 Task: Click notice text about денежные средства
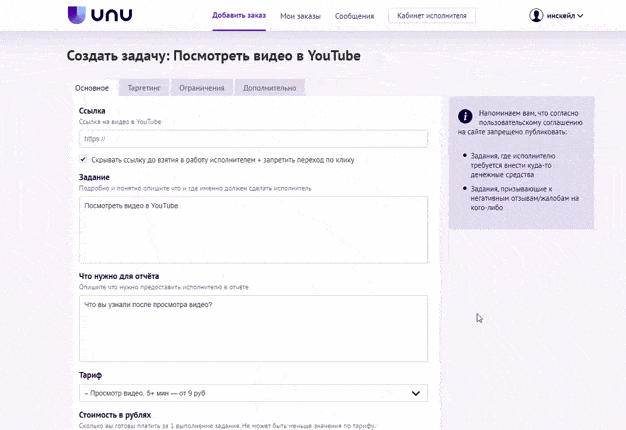tap(513, 165)
